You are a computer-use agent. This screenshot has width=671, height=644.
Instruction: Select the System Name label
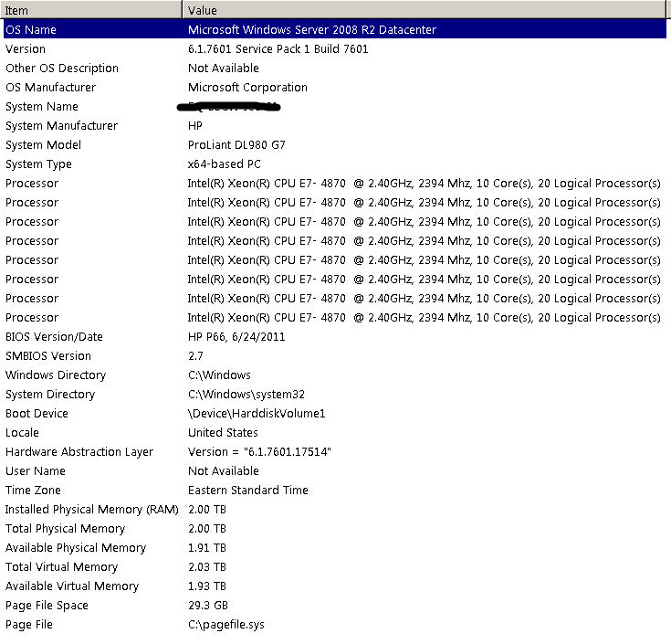tap(41, 107)
